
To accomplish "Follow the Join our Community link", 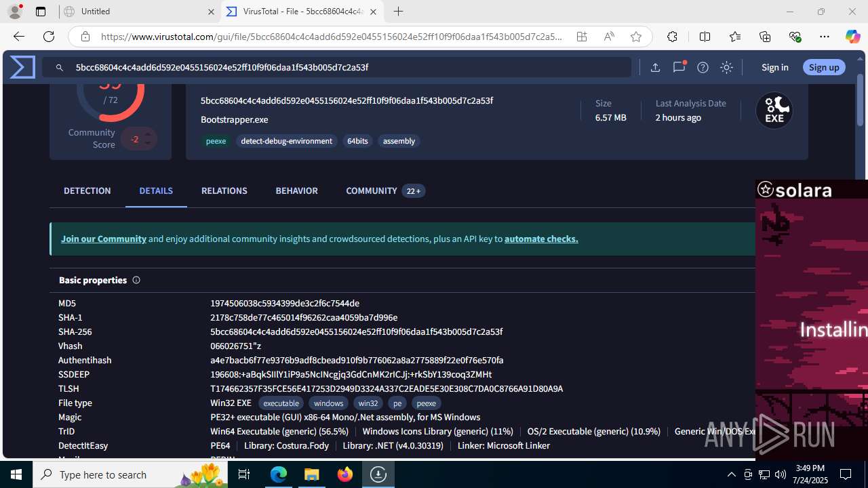I will click(104, 239).
